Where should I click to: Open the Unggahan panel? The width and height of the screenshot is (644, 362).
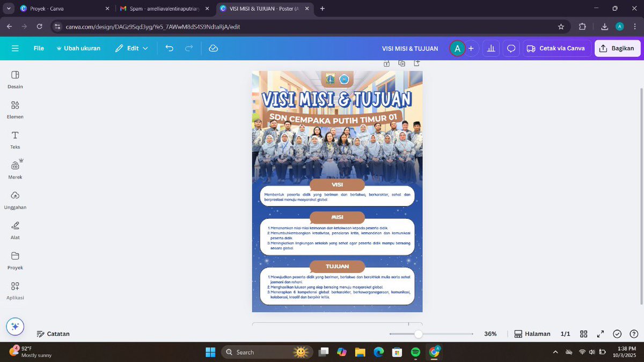click(x=14, y=198)
